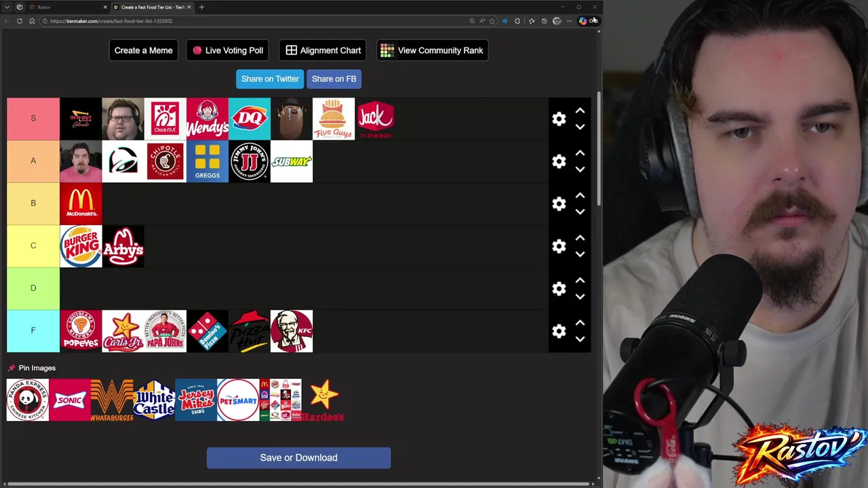Move D tier row up
This screenshot has width=868, height=488.
580,280
